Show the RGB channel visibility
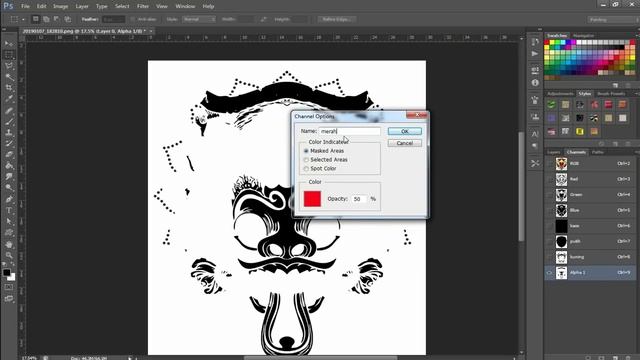The image size is (640, 360). pyautogui.click(x=549, y=164)
